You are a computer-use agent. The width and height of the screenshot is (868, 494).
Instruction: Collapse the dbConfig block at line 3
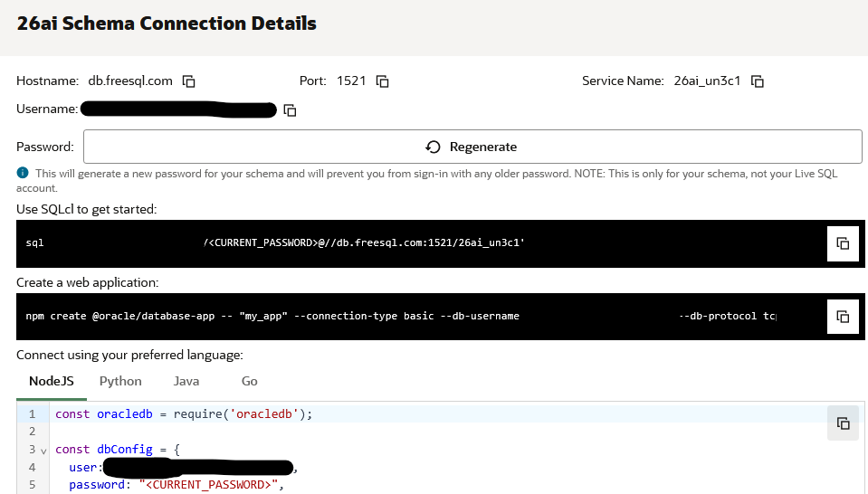[x=43, y=450]
